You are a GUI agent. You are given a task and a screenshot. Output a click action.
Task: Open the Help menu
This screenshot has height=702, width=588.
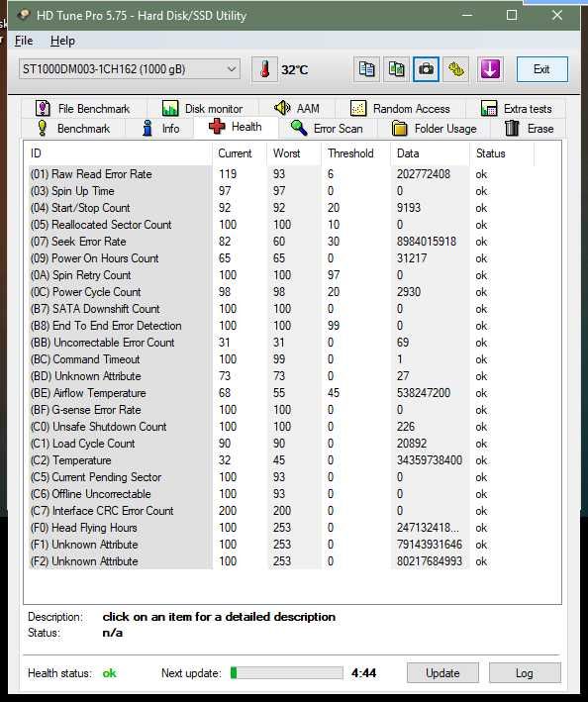(x=62, y=41)
